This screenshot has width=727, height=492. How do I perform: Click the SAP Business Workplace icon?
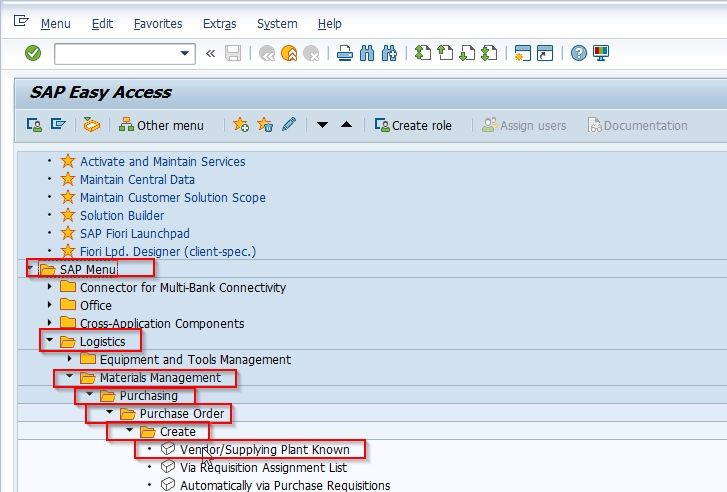91,125
